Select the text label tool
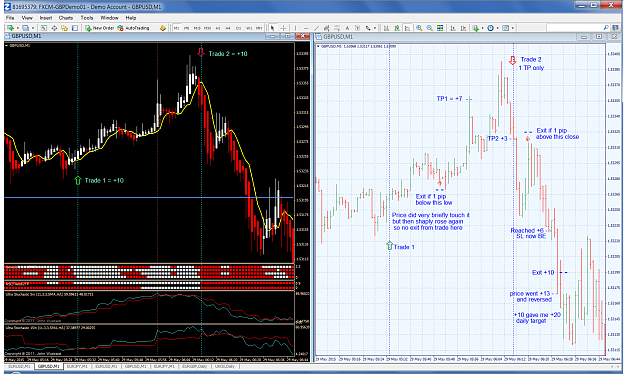This screenshot has height=374, width=625. 357,28
